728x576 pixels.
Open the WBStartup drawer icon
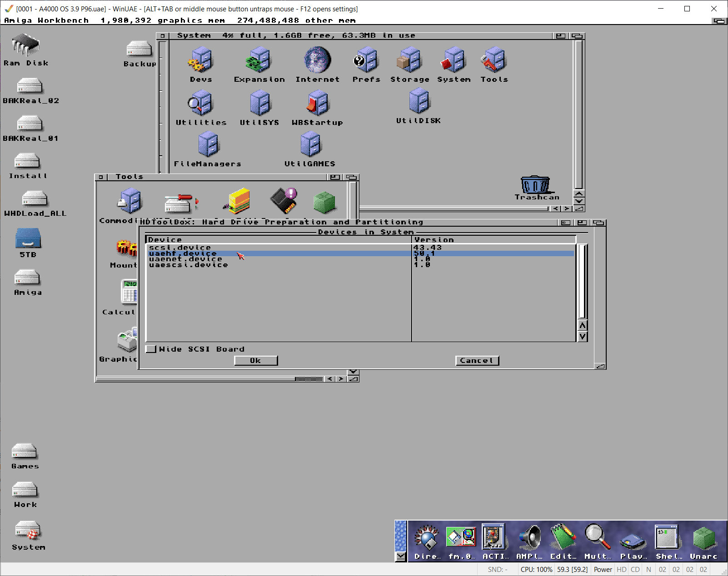pos(318,108)
